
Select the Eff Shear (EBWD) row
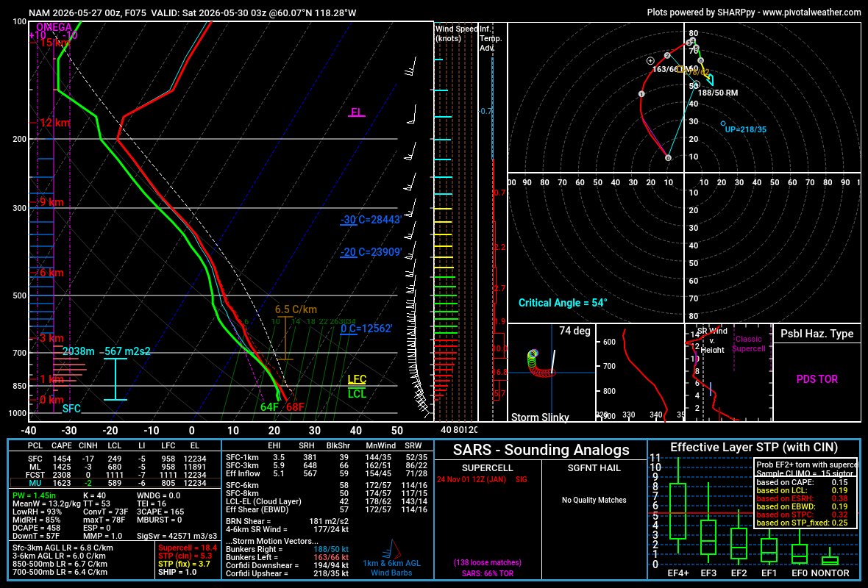pos(327,509)
